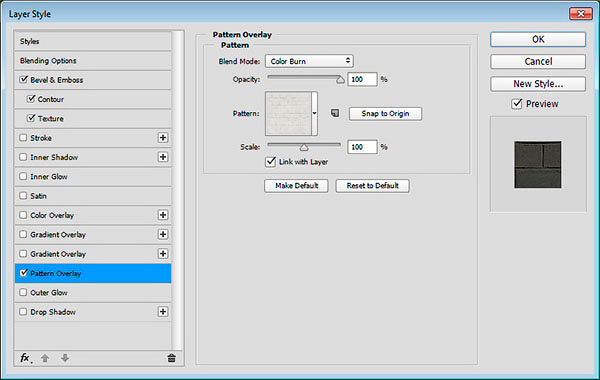This screenshot has width=600, height=380.
Task: Open Blending Options section
Action: click(93, 60)
